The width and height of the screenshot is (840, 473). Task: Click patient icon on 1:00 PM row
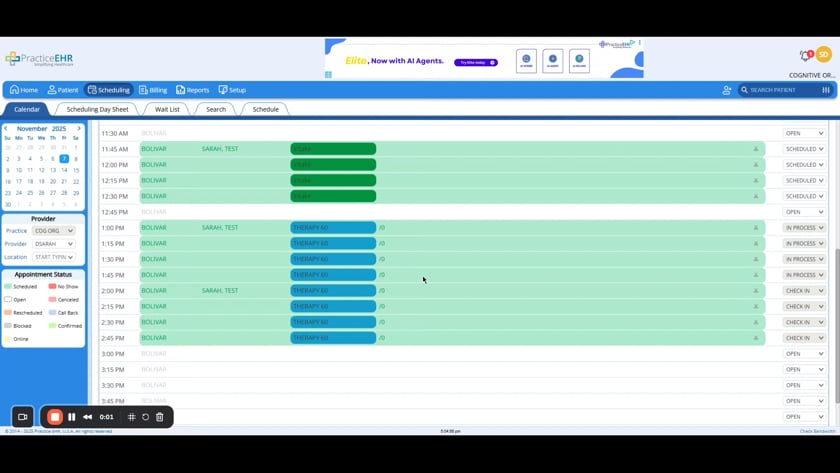click(756, 228)
